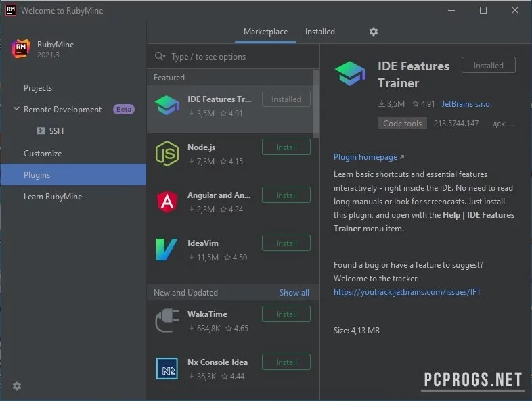Install the Node.js plugin
This screenshot has width=532, height=401.
click(x=286, y=147)
